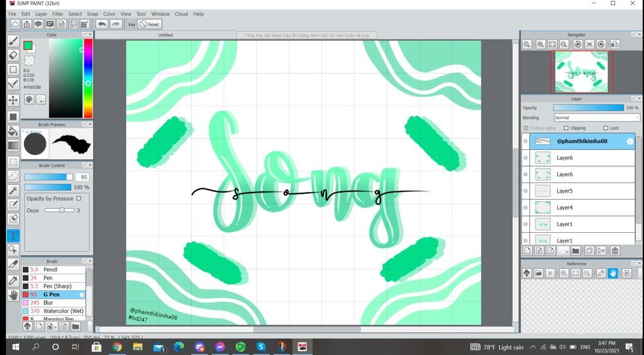
Task: Toggle visibility of Layer4
Action: [526, 208]
